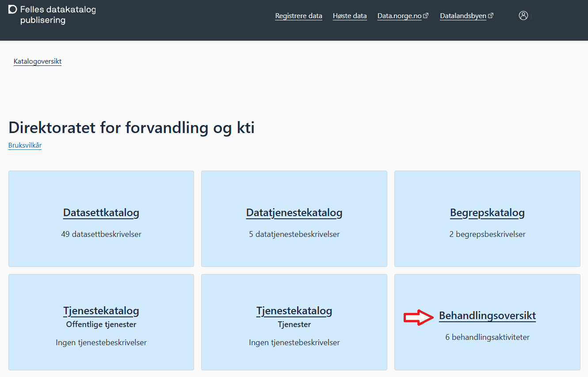Open Høste data in the top menu
Viewport: 588px width, 377px height.
(350, 16)
